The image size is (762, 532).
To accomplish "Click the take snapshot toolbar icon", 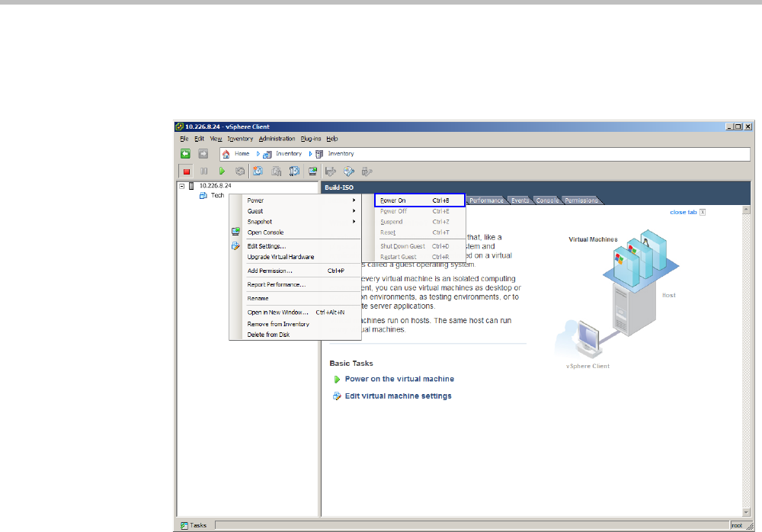I will tap(258, 171).
